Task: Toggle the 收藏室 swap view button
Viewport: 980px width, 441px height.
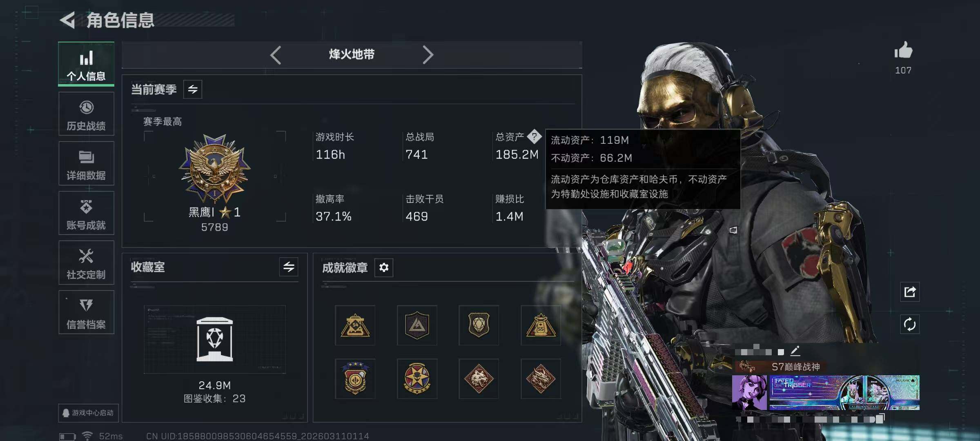Action: point(289,267)
